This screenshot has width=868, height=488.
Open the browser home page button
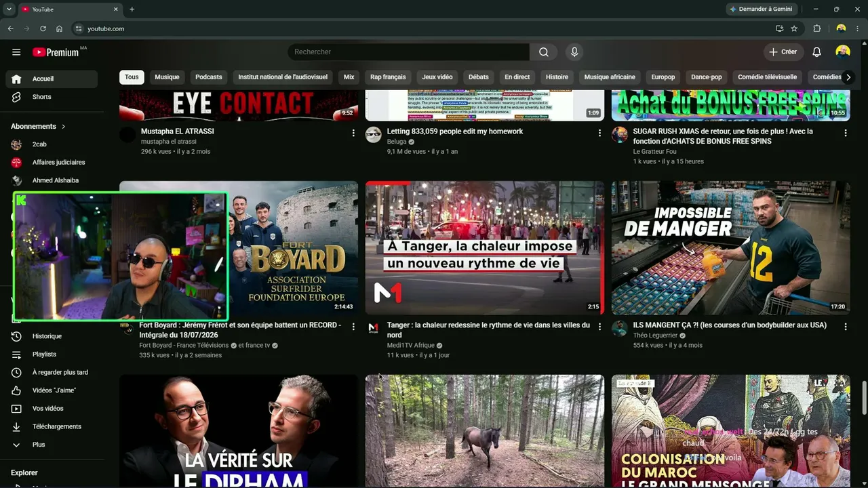[59, 28]
